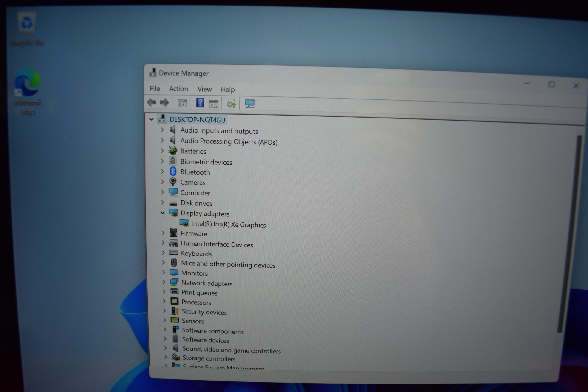Expand the Network adapters chevron
Screen dimensions: 588x392
coord(164,282)
